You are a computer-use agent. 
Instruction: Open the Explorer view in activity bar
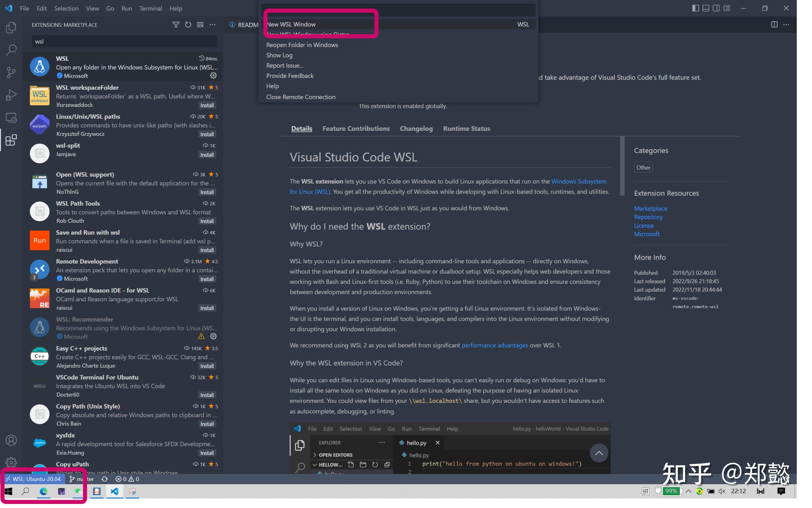pos(11,28)
